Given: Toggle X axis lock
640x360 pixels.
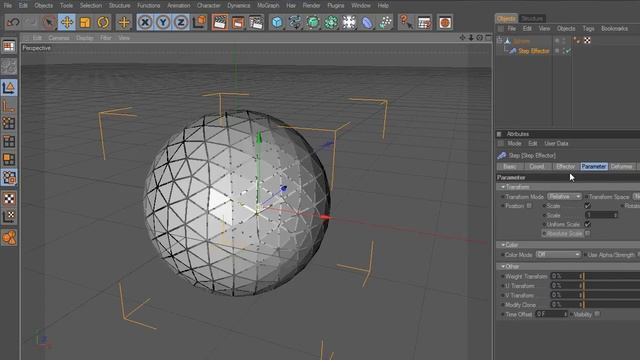Looking at the screenshot, I should [145, 22].
